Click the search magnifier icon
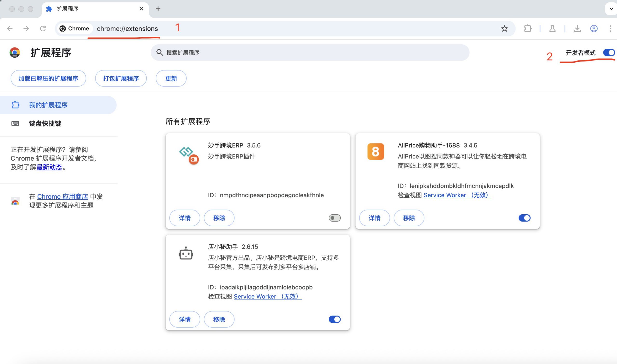This screenshot has width=617, height=364. (159, 52)
